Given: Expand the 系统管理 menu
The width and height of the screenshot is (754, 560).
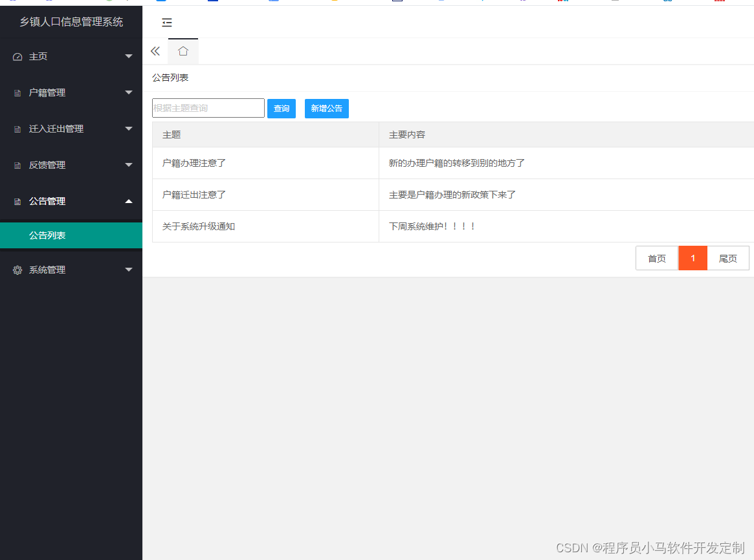Looking at the screenshot, I should pyautogui.click(x=129, y=270).
